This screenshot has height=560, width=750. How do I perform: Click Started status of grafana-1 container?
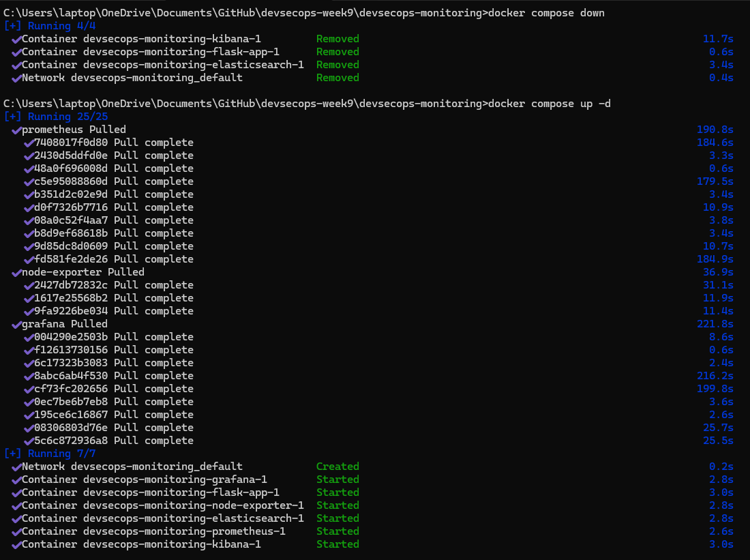coord(337,480)
